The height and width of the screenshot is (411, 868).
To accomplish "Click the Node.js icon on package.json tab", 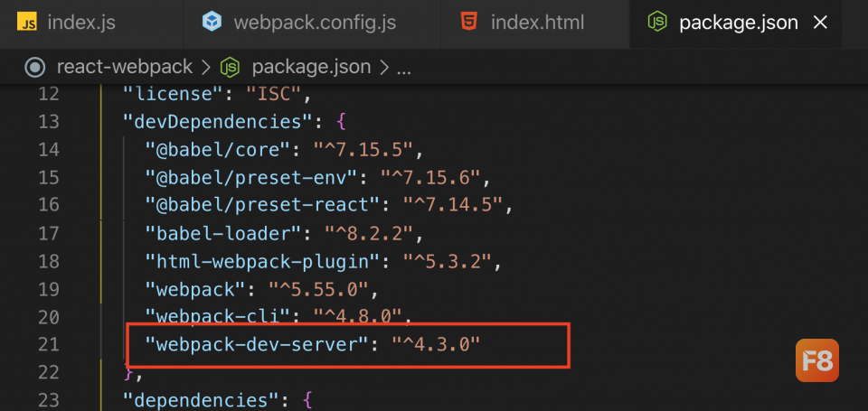I will point(657,22).
